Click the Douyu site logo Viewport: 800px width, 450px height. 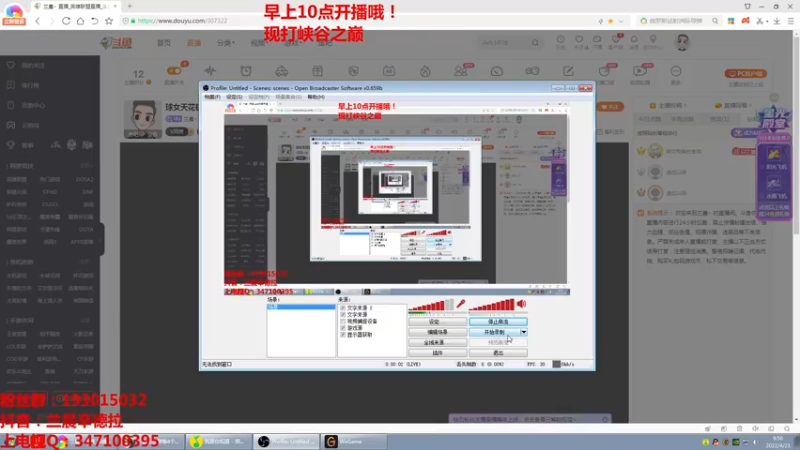[116, 43]
